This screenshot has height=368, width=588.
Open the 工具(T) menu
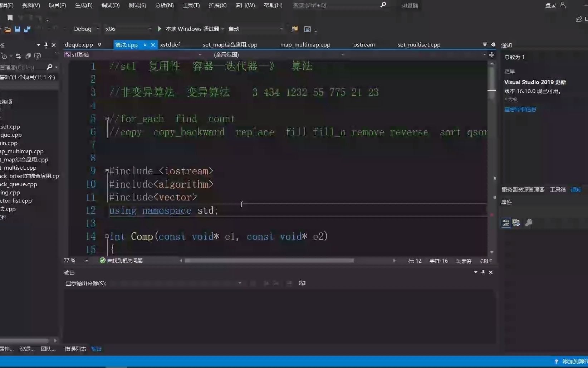(x=191, y=5)
